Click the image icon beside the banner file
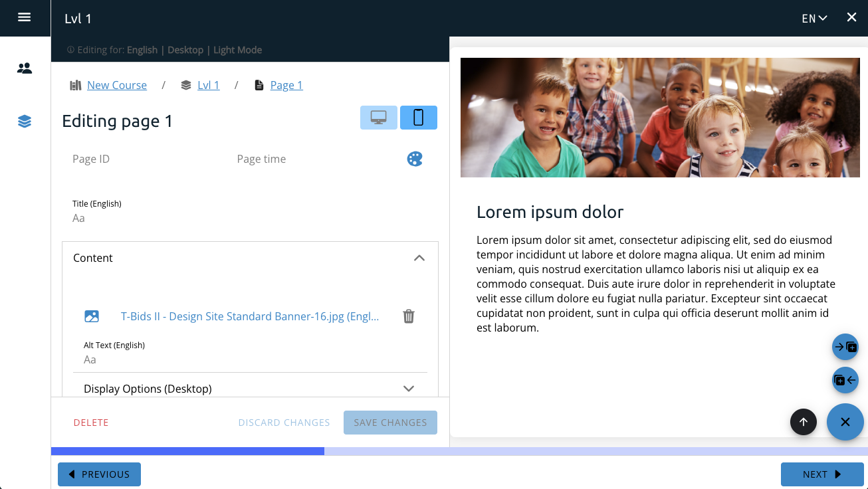 (x=92, y=316)
